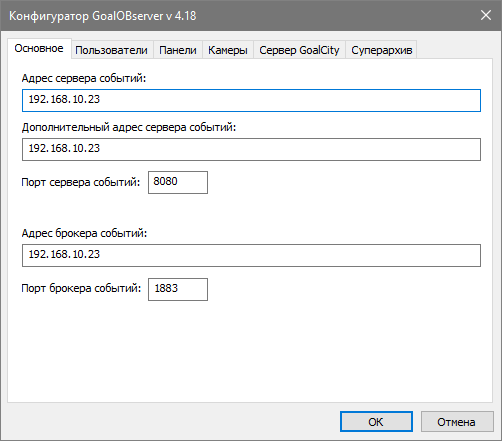502x441 pixels.
Task: Click the Порт сервера событий label
Action: click(x=81, y=182)
